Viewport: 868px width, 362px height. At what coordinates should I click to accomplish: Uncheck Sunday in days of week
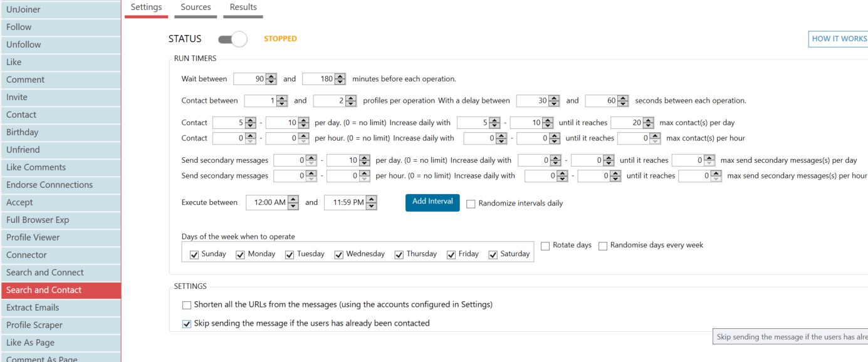pyautogui.click(x=194, y=254)
